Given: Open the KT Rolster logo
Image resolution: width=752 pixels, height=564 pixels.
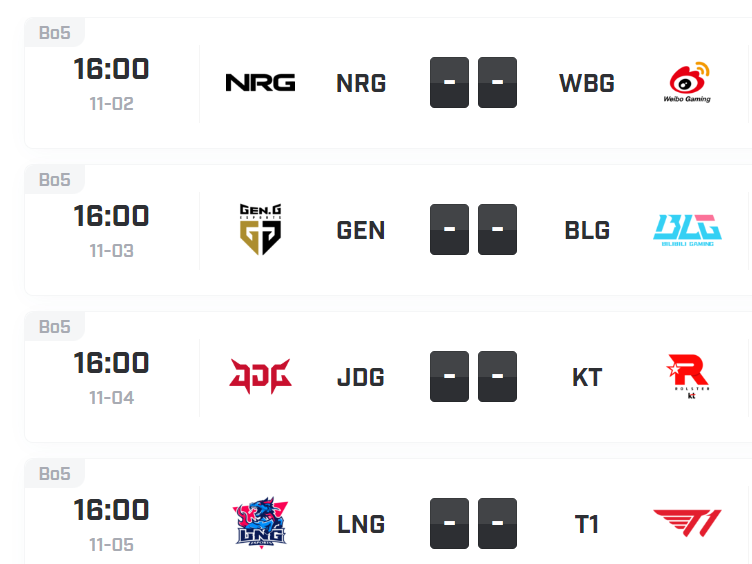Looking at the screenshot, I should pos(687,377).
